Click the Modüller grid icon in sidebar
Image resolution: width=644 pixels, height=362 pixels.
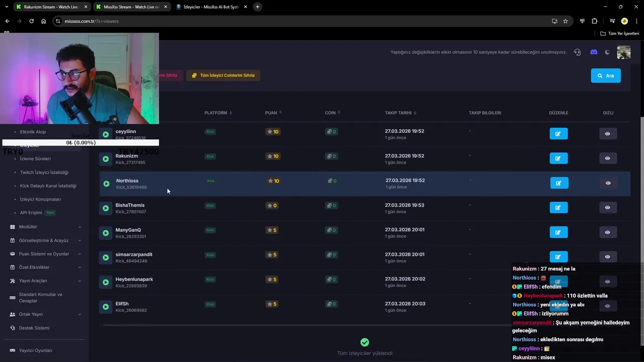coord(13,227)
